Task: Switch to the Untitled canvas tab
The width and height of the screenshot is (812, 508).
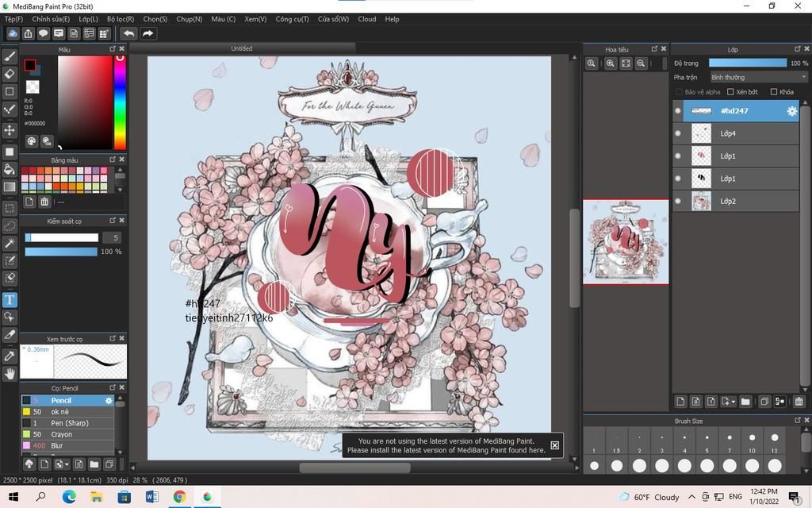Action: pos(242,48)
